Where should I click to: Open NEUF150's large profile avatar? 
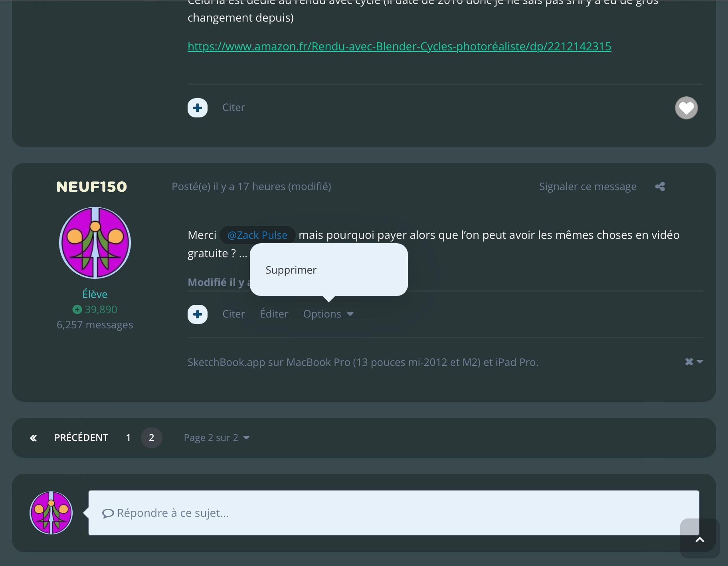[x=95, y=243]
